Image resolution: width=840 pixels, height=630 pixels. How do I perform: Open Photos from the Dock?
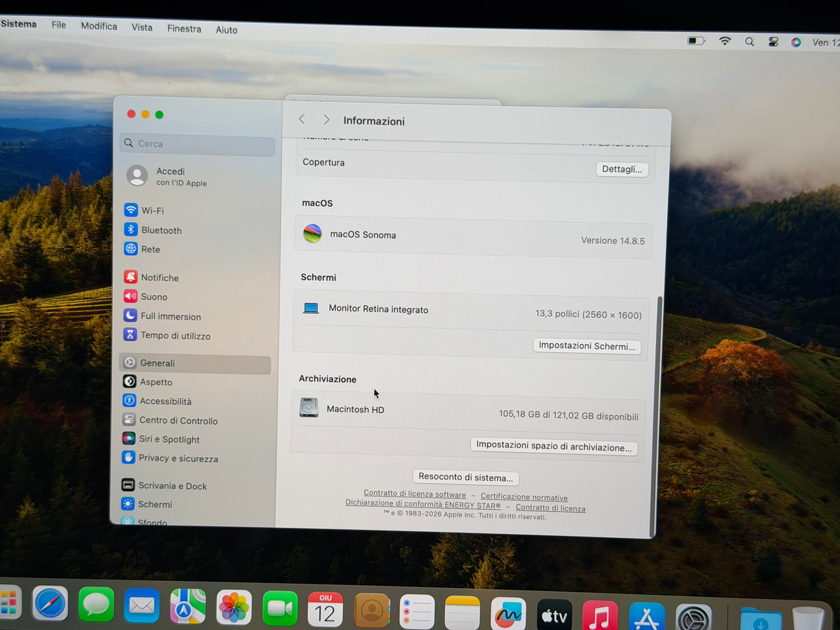point(234,608)
